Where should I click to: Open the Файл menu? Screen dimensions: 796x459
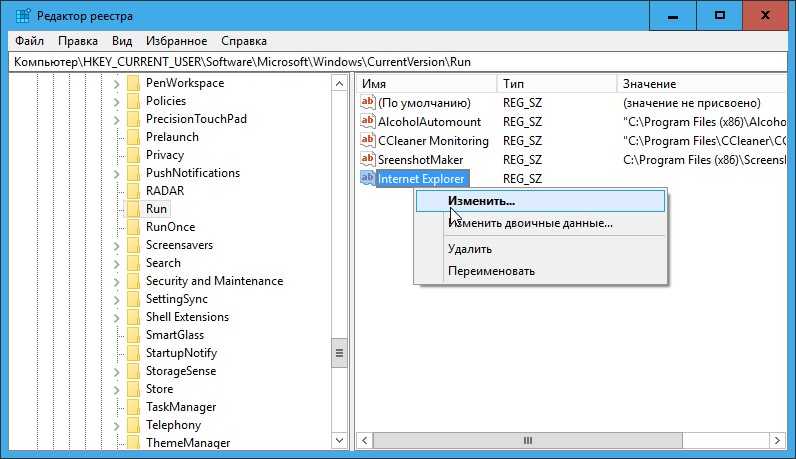pyautogui.click(x=29, y=41)
